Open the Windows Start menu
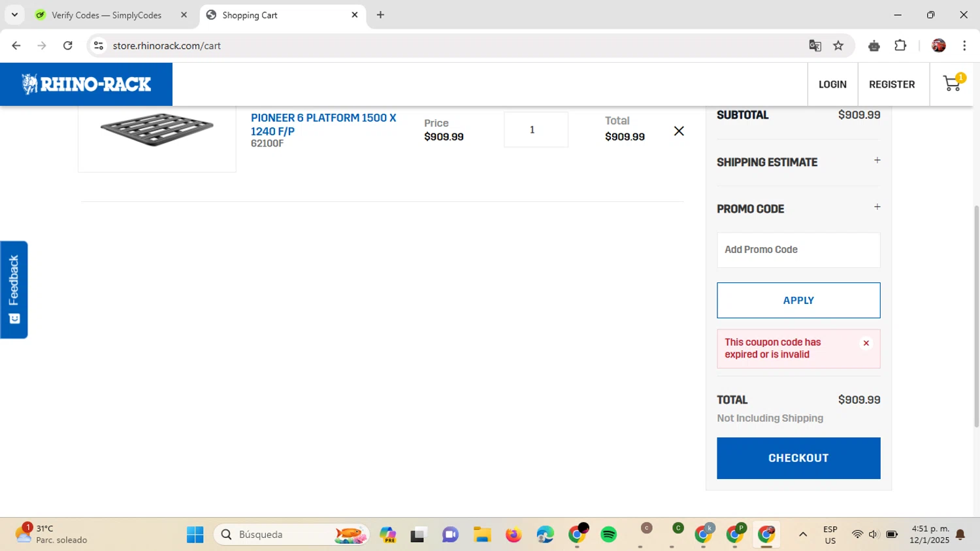The image size is (980, 551). pos(195,535)
